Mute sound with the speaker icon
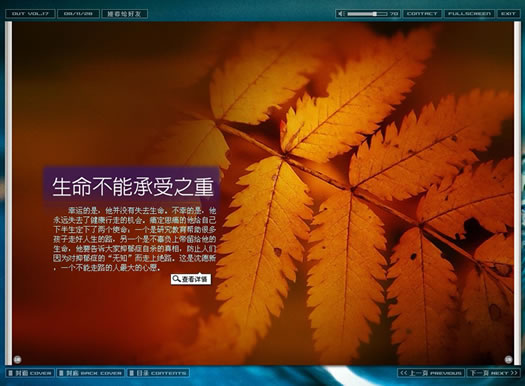525x386 pixels. pyautogui.click(x=341, y=14)
